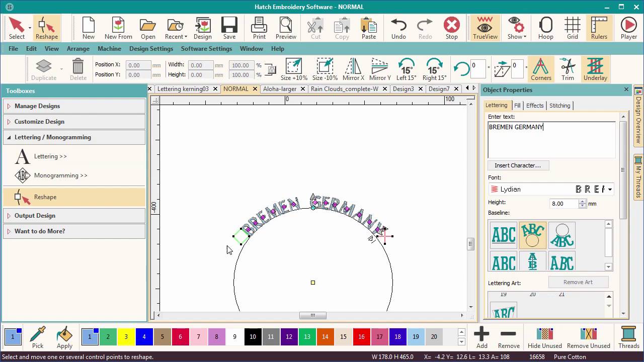This screenshot has height=362, width=644.
Task: Open the Design Settings menu
Action: (151, 49)
